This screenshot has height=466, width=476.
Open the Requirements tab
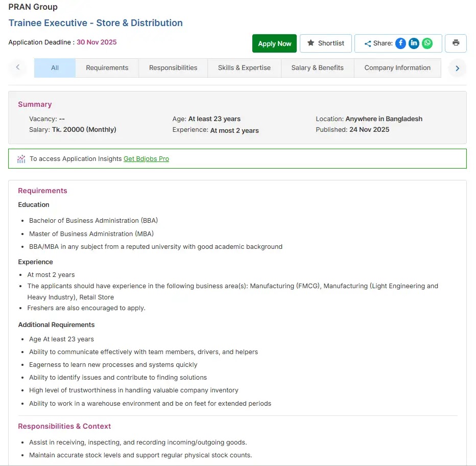[x=107, y=68]
